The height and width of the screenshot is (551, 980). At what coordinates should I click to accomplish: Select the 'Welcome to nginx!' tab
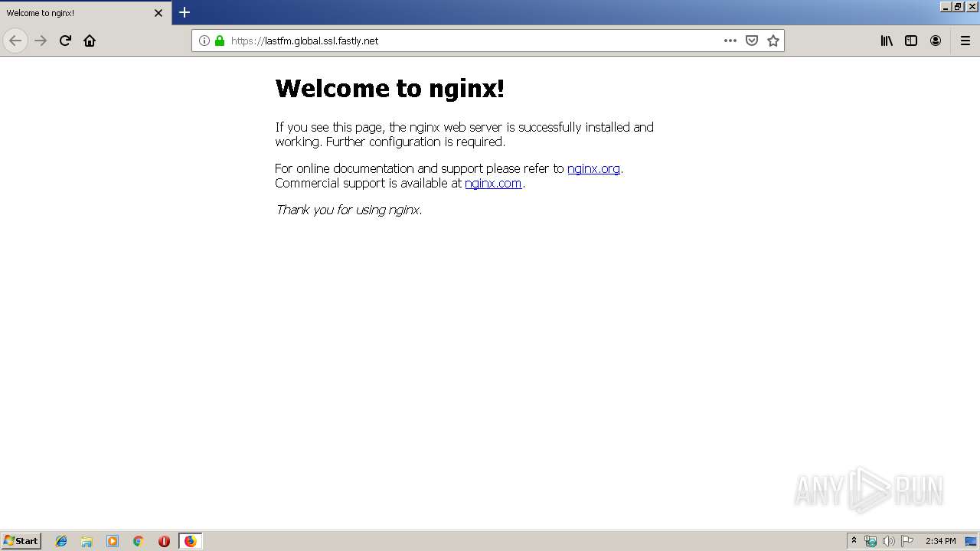point(86,13)
